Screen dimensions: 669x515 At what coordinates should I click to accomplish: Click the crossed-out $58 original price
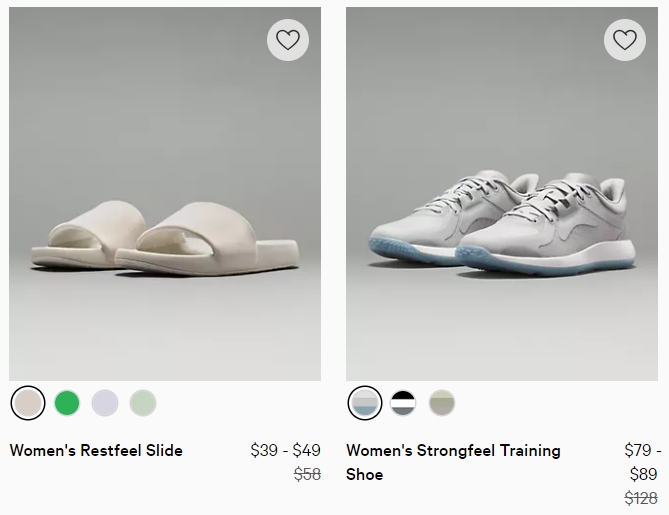307,474
